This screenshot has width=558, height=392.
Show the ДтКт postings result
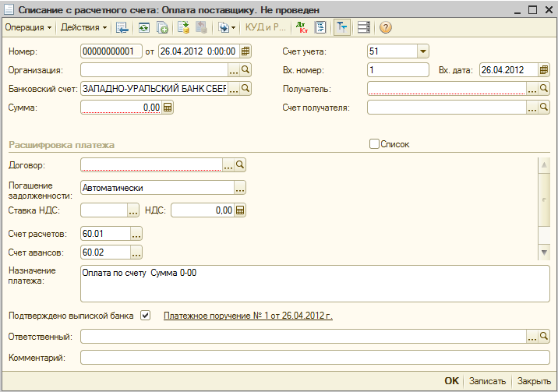pyautogui.click(x=302, y=27)
